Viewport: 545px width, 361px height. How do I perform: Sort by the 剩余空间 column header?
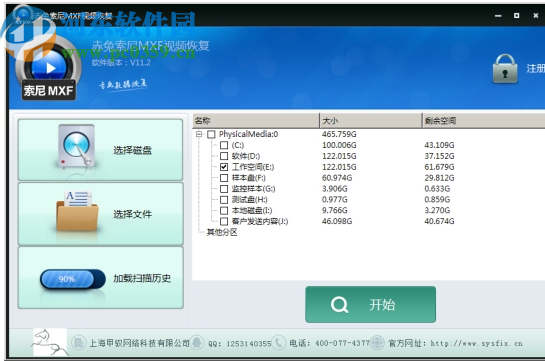point(484,121)
